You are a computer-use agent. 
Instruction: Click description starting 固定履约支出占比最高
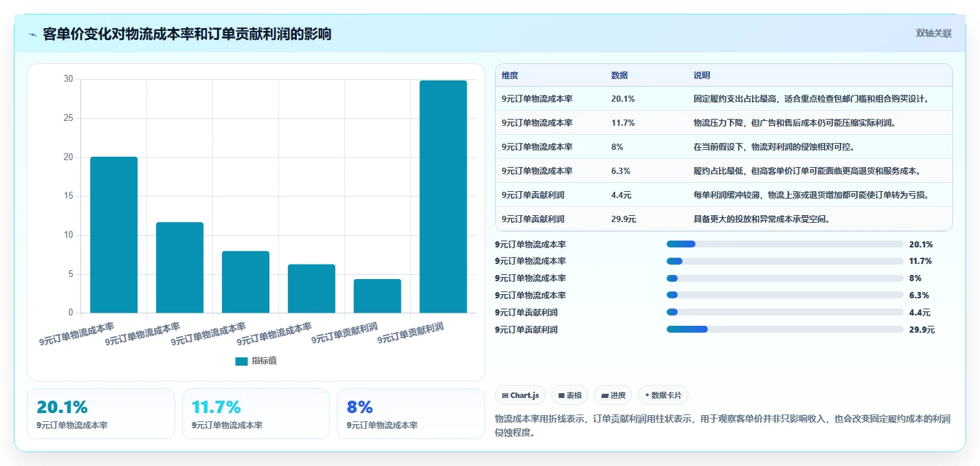point(812,99)
